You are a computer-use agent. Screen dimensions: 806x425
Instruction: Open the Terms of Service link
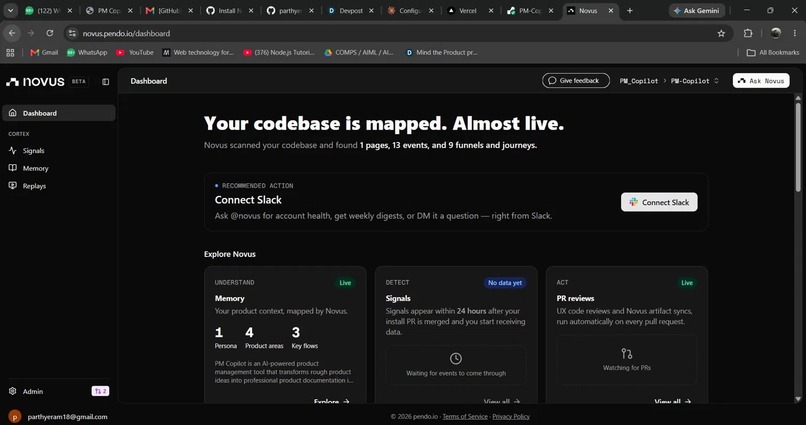[x=465, y=416]
